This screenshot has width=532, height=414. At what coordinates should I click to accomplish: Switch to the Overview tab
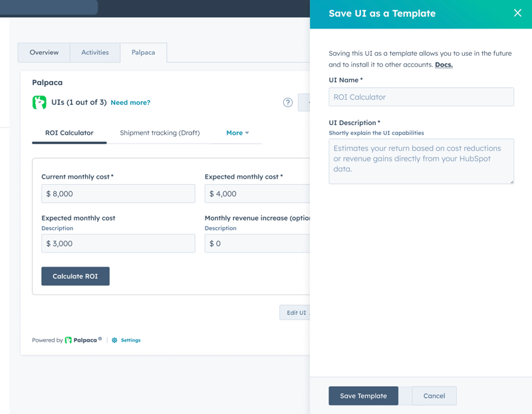44,52
